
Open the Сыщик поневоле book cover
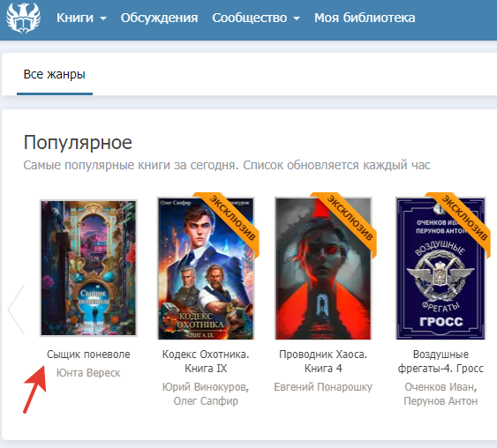pos(88,268)
